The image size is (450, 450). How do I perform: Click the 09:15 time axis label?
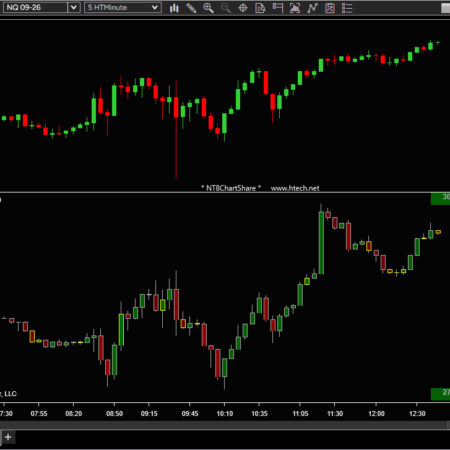pos(149,414)
